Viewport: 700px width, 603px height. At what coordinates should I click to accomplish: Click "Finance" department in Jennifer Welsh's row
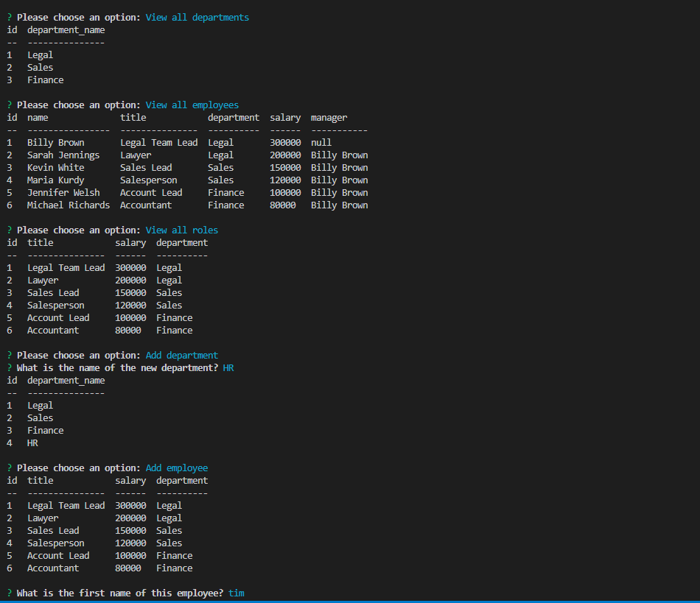click(x=226, y=193)
